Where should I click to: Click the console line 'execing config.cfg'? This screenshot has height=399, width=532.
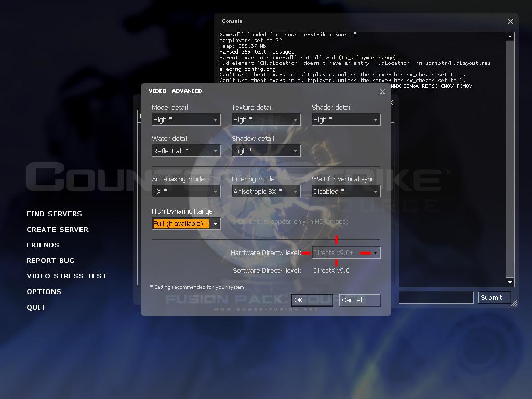[247, 69]
